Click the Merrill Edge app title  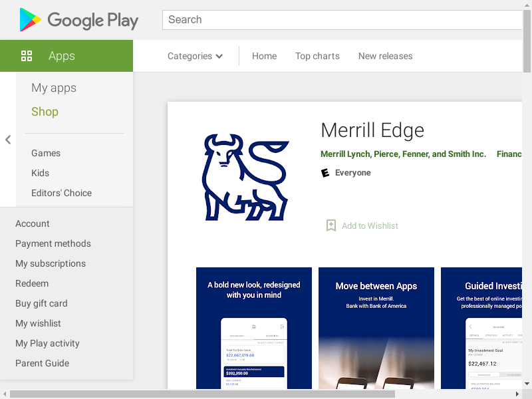point(372,130)
